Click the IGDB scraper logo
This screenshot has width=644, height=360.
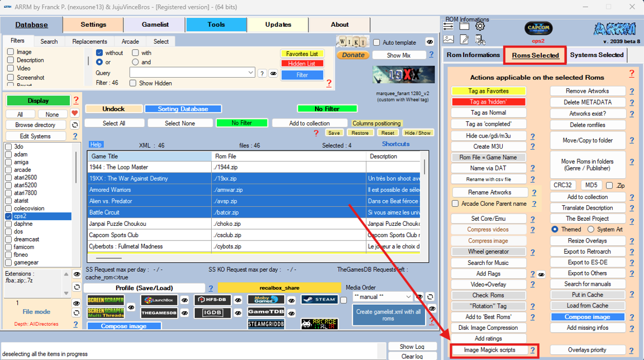point(212,312)
